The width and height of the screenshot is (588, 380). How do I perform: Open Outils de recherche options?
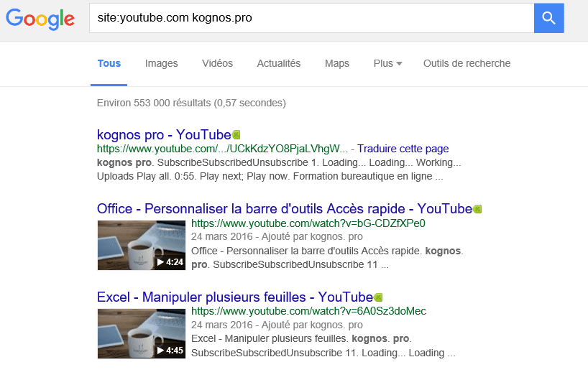(x=467, y=63)
